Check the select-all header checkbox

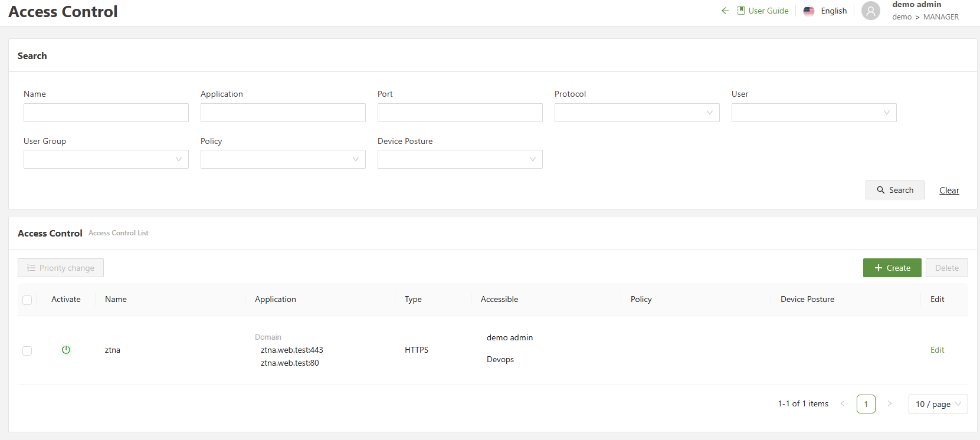pyautogui.click(x=27, y=300)
